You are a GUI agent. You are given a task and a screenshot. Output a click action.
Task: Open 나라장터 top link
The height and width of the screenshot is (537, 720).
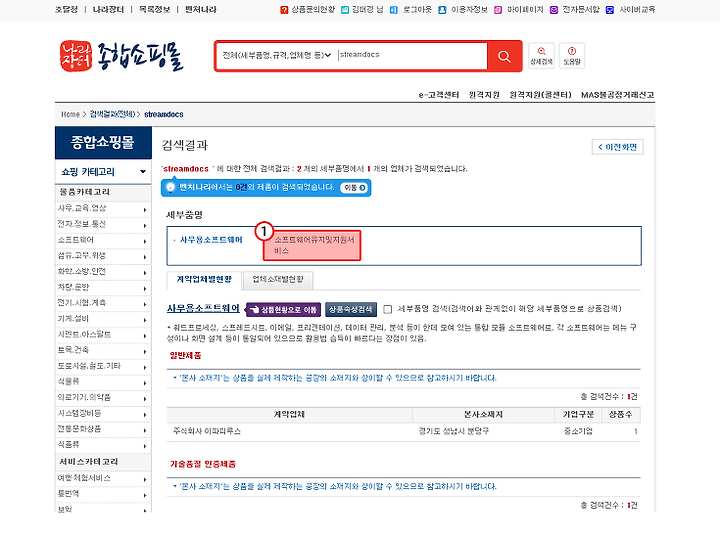coord(108,9)
